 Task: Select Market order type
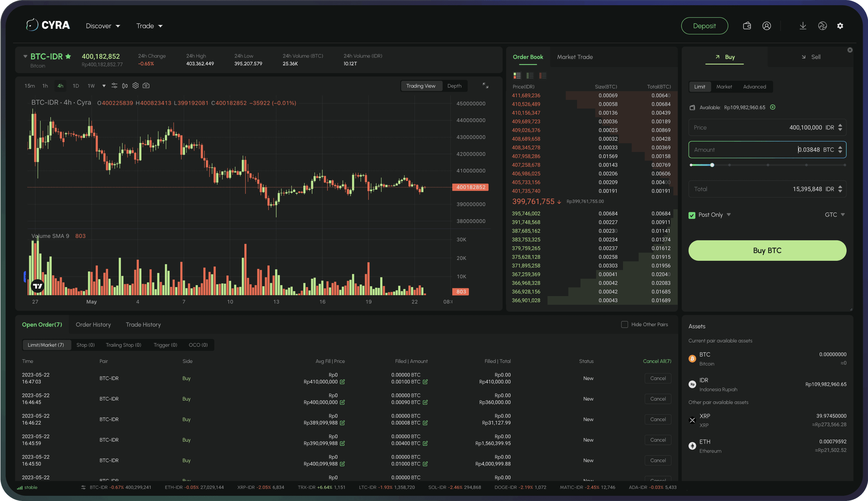724,87
